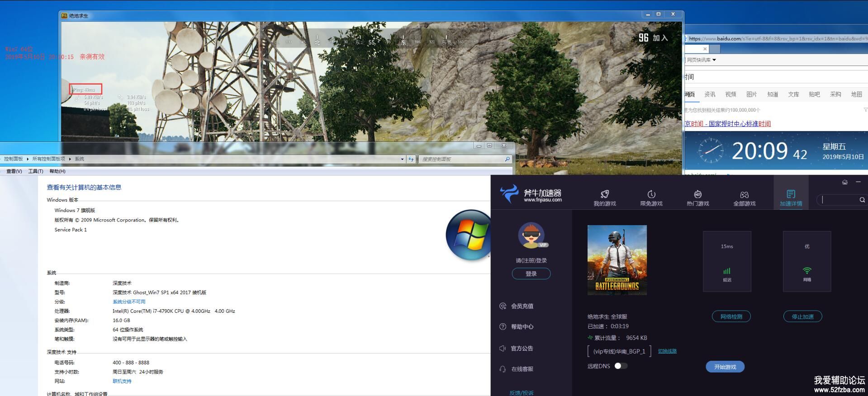The image size is (868, 396).
Task: Open 热门游戏 HOT icon in accelerator
Action: [x=698, y=194]
